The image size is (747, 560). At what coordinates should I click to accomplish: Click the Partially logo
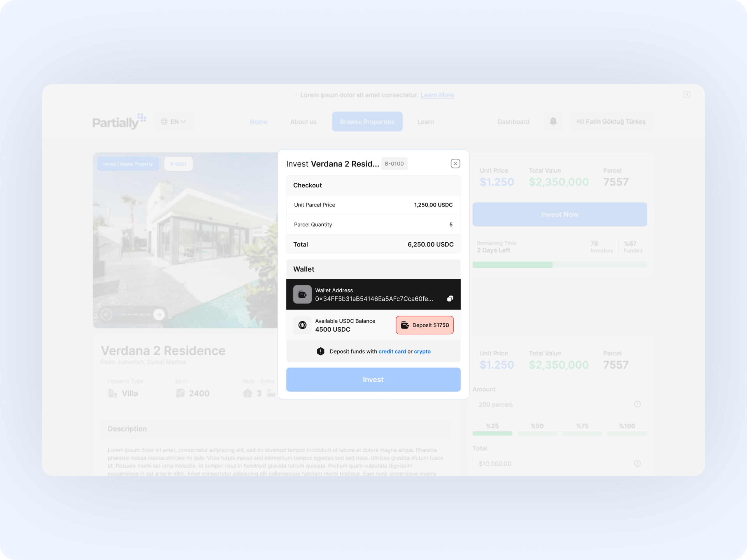[x=119, y=122]
